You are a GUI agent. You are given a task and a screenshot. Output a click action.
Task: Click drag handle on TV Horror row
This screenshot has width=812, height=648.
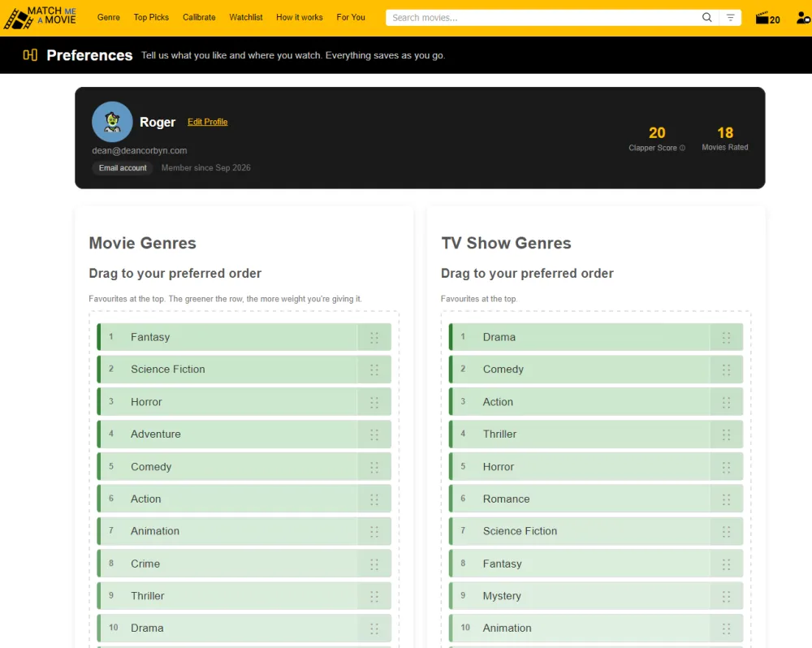click(x=726, y=467)
